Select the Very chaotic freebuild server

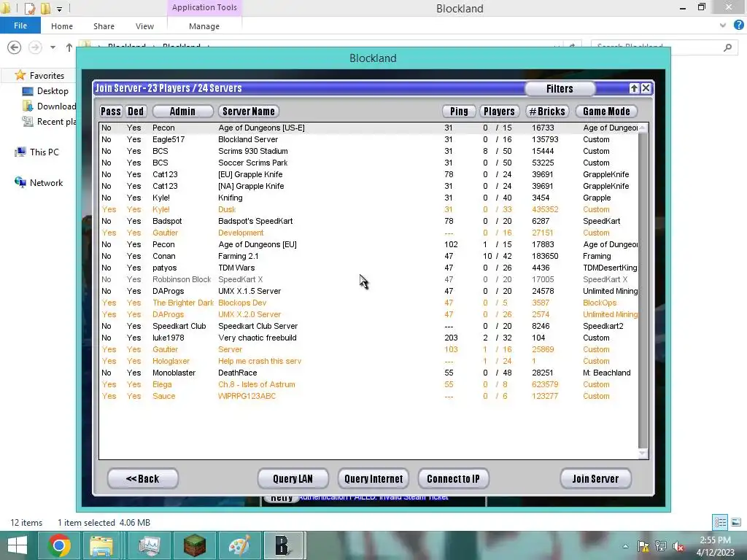pos(368,338)
